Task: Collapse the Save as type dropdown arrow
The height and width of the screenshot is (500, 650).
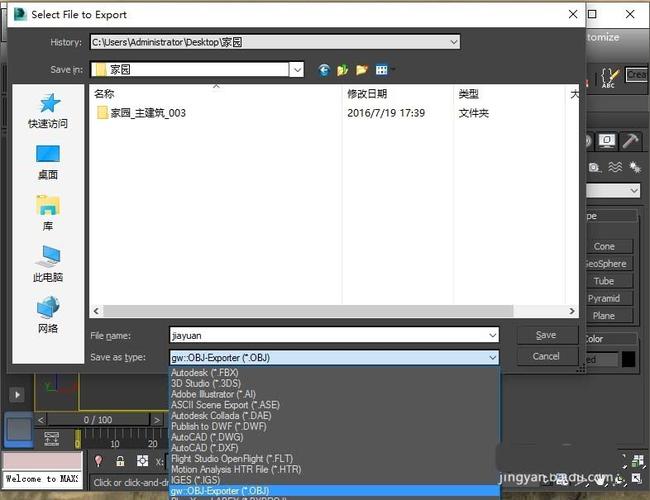Action: coord(492,357)
